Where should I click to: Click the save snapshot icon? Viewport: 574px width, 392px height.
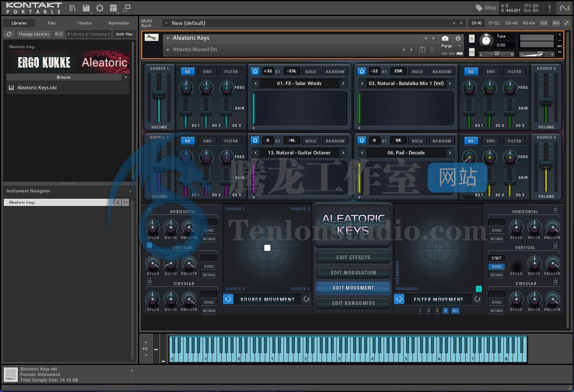click(x=422, y=49)
